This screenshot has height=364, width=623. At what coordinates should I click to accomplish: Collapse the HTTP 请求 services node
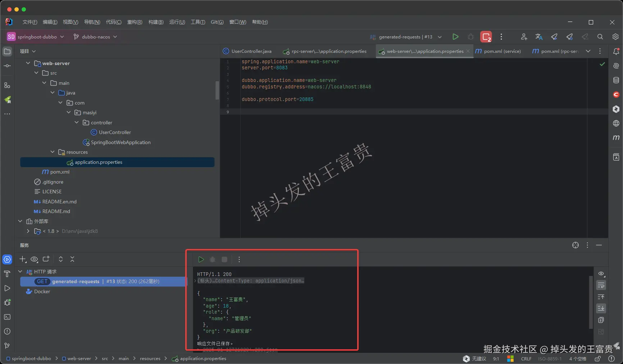point(20,272)
